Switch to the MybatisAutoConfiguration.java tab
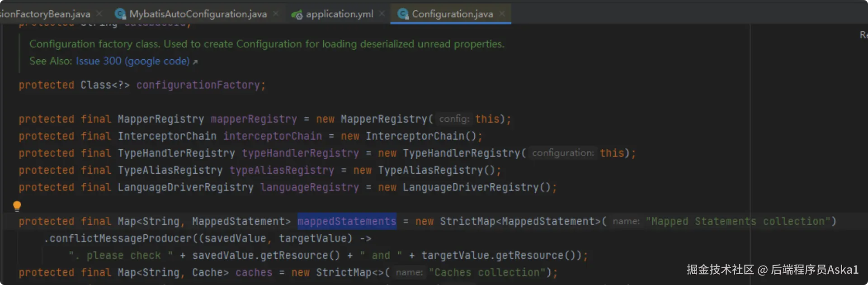868x285 pixels. (198, 14)
